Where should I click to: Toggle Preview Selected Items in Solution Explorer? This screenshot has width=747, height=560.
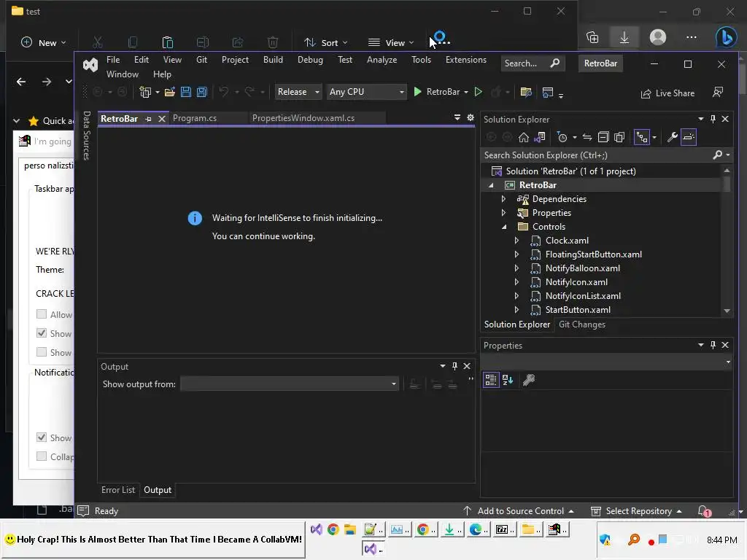tap(689, 138)
